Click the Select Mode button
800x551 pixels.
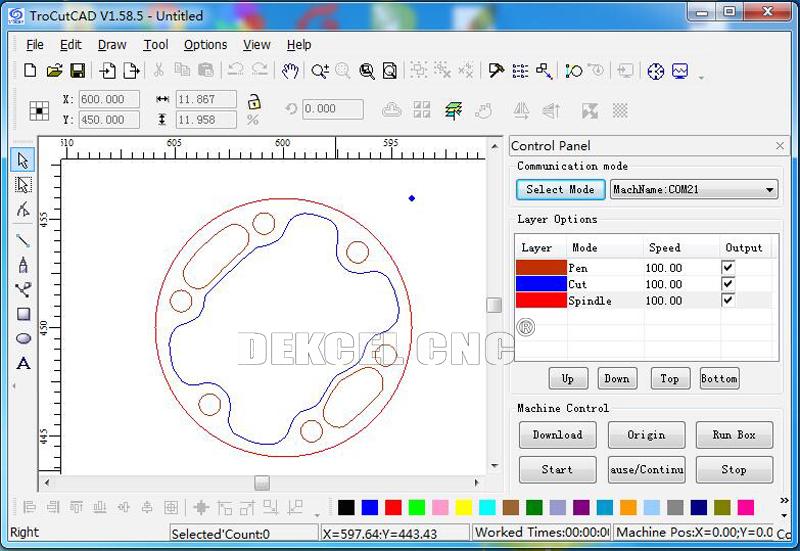(560, 189)
